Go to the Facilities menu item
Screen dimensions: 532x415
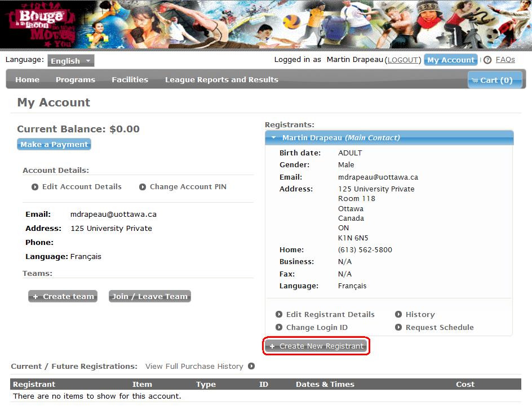pyautogui.click(x=130, y=80)
